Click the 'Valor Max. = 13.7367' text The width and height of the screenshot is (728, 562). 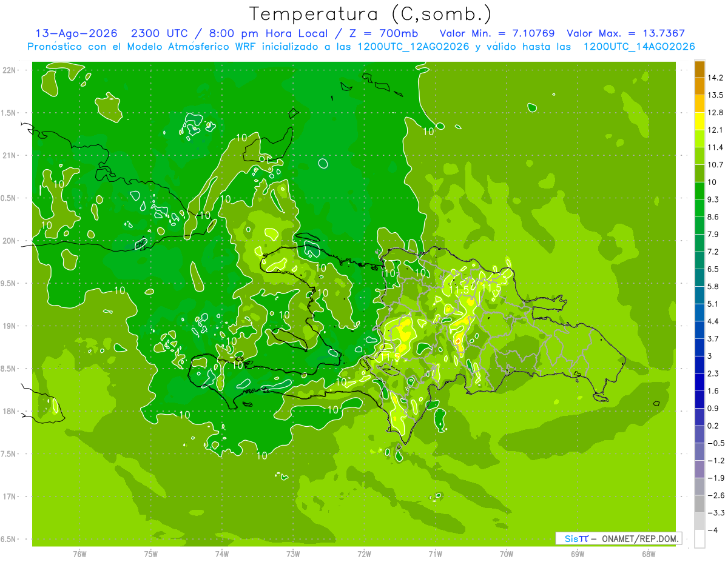[626, 34]
